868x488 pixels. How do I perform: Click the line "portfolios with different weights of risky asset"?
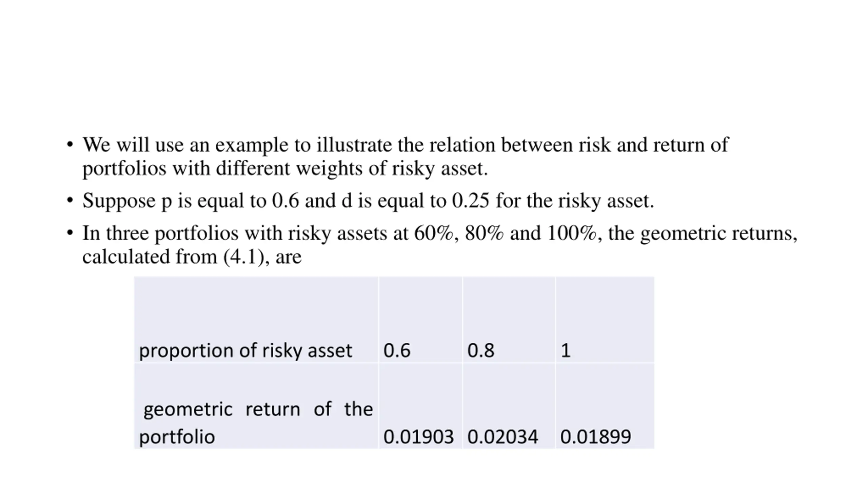coord(285,168)
